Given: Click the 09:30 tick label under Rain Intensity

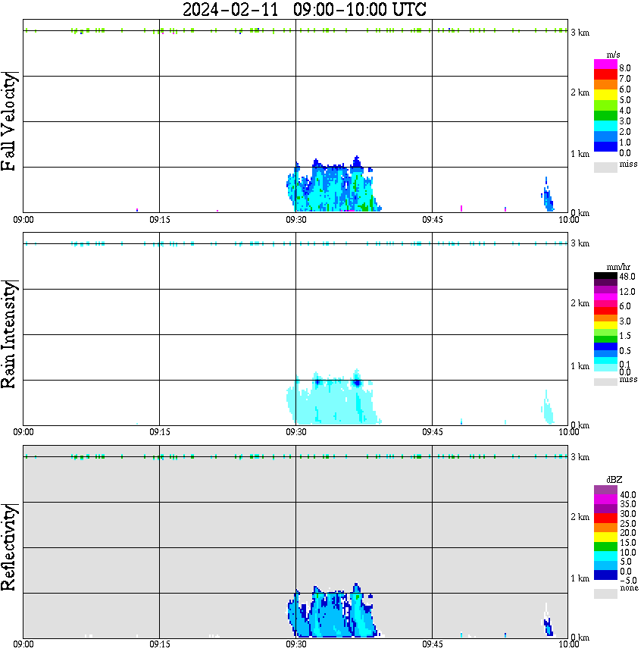Looking at the screenshot, I should (x=296, y=432).
